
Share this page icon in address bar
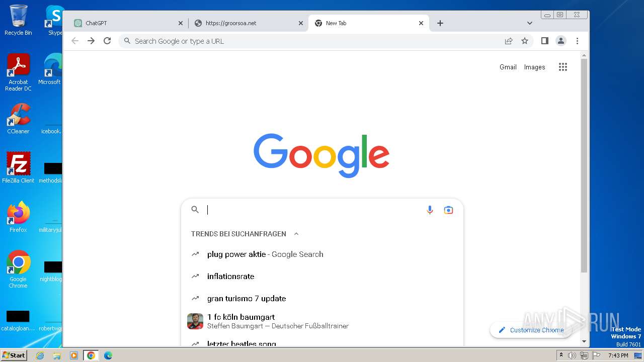point(509,41)
